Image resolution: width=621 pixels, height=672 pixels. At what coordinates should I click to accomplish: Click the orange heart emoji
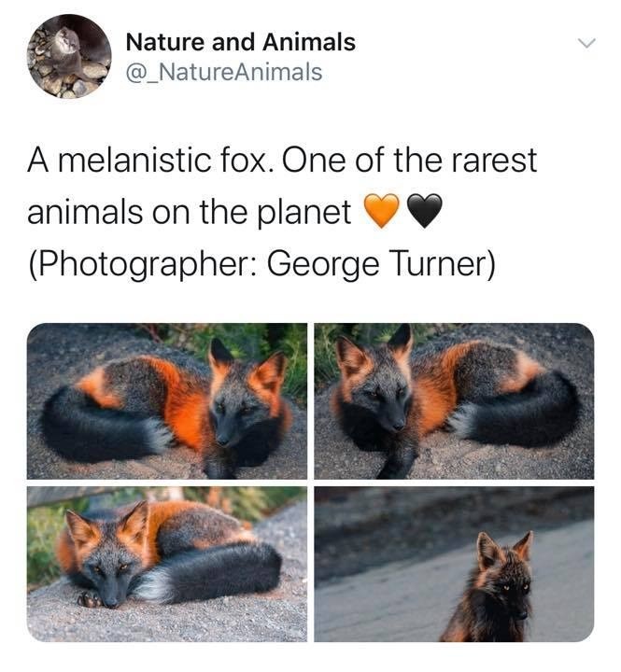point(380,213)
